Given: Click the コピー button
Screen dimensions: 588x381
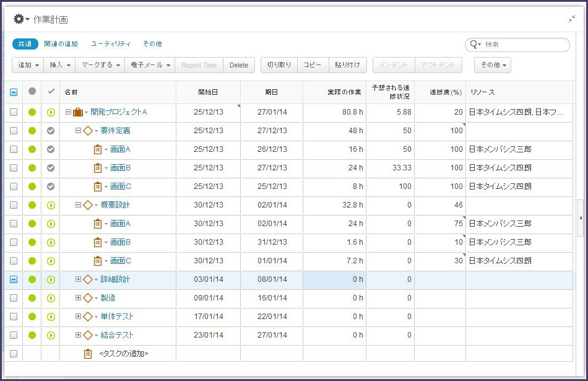Looking at the screenshot, I should pos(313,65).
